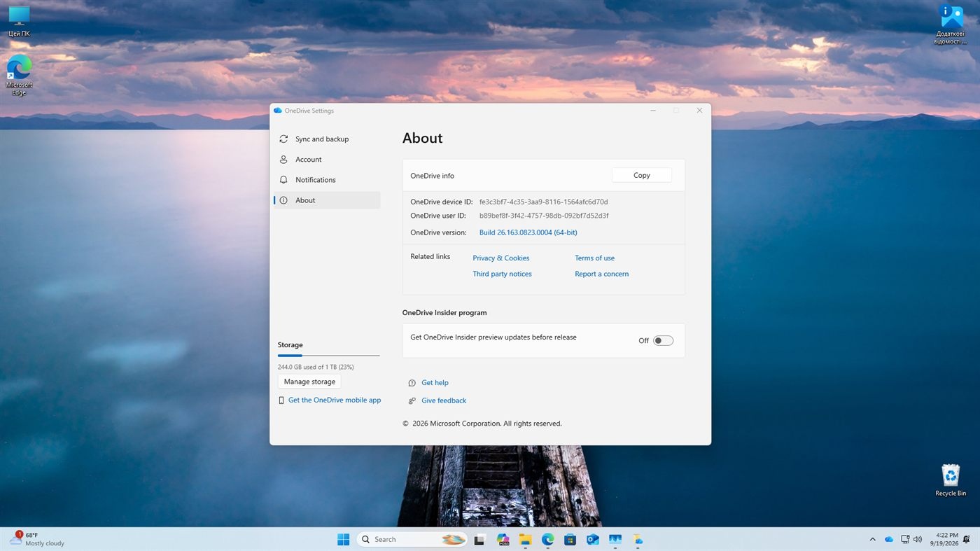Screen dimensions: 980x551
Task: Click the OneDrive cloud icon in the title bar
Action: (278, 111)
